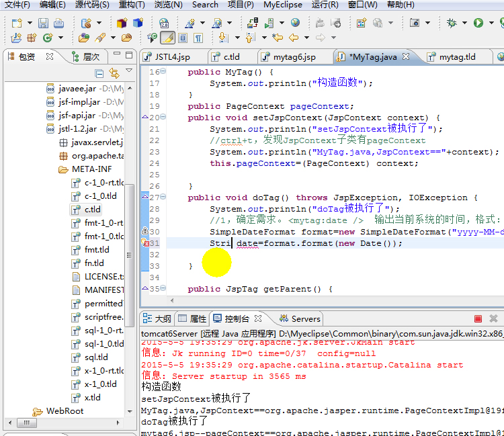The width and height of the screenshot is (504, 436).
Task: Toggle block selection mode icon
Action: [x=183, y=38]
